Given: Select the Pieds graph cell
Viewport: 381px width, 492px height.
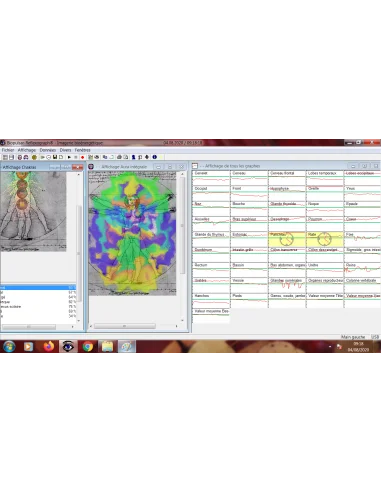Looking at the screenshot, I should coord(249,301).
